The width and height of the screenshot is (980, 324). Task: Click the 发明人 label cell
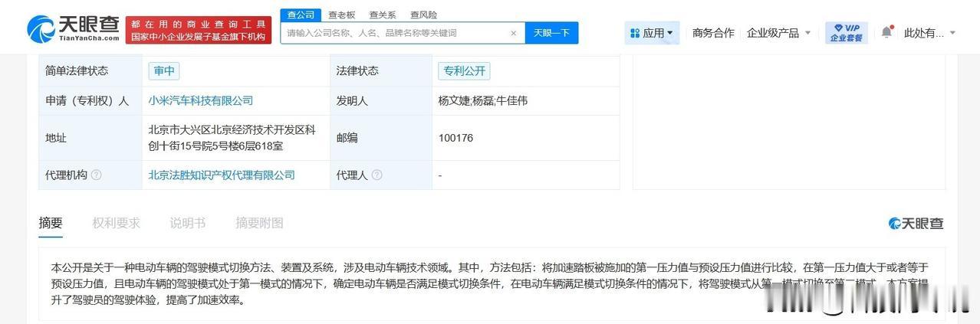tap(381, 100)
